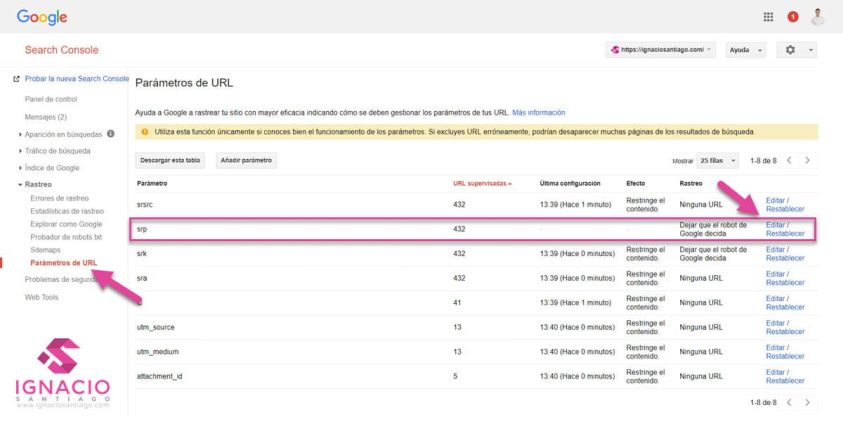Go to previous page arrow below table
Viewport: 843px width, 422px height.
[x=789, y=402]
